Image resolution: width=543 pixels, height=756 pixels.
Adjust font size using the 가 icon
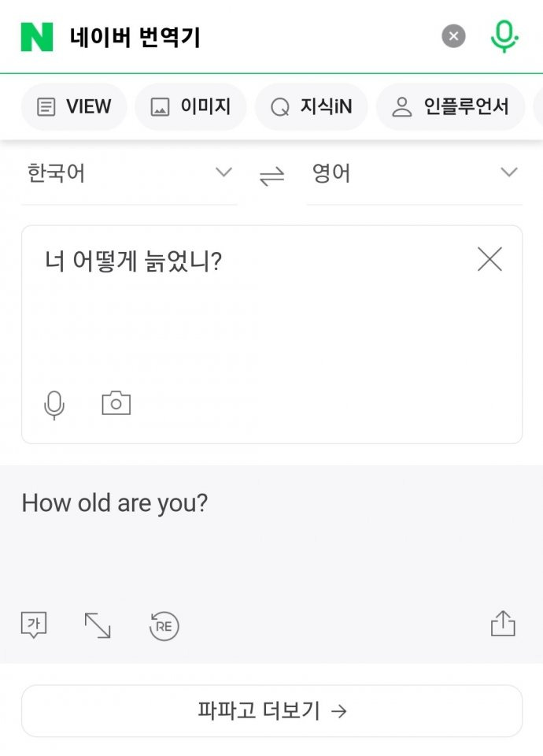click(33, 626)
